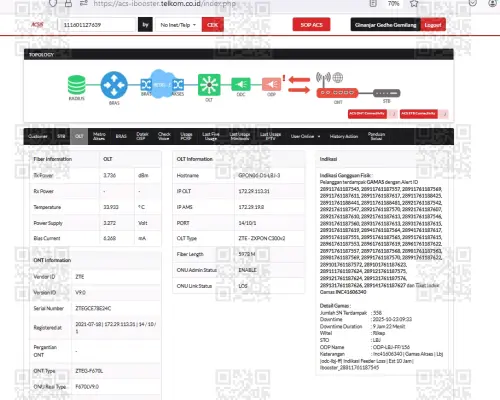Click the ACS ONT Connectivity button

click(367, 114)
